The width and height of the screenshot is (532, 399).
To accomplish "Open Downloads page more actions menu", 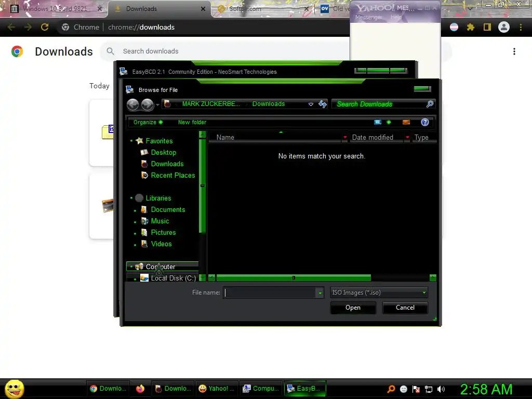I will point(514,51).
